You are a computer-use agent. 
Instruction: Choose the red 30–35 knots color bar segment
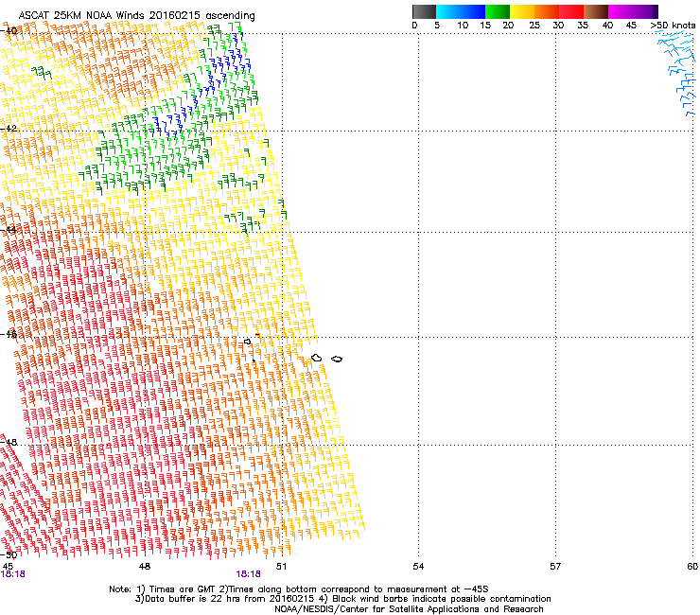coord(571,11)
